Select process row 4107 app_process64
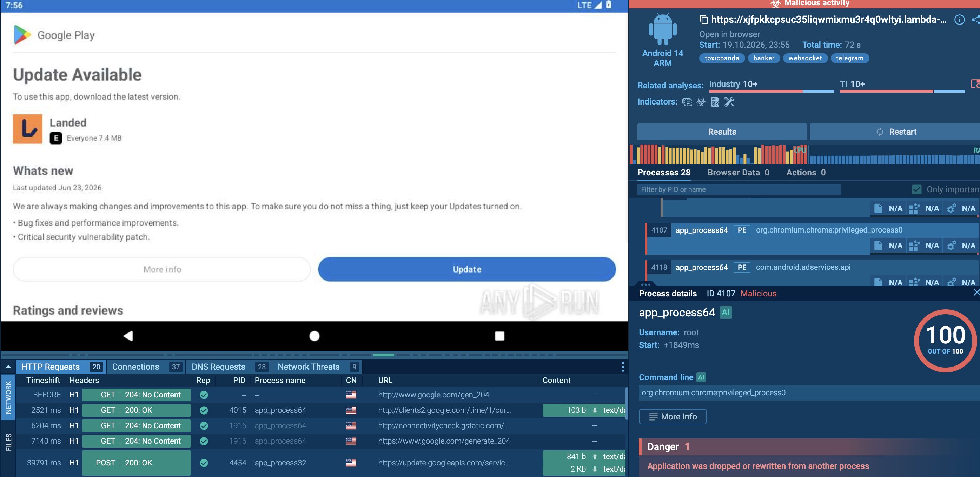Viewport: 980px width, 477px height. (812, 238)
